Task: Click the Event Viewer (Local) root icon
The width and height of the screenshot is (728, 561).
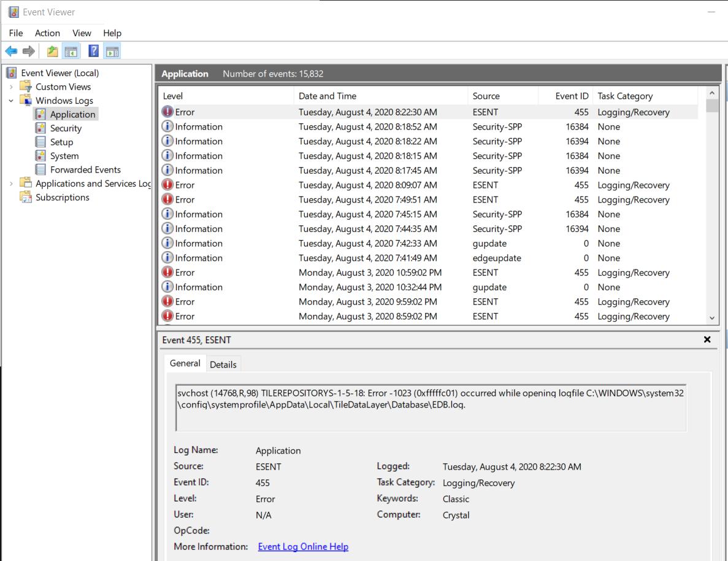Action: coord(12,73)
